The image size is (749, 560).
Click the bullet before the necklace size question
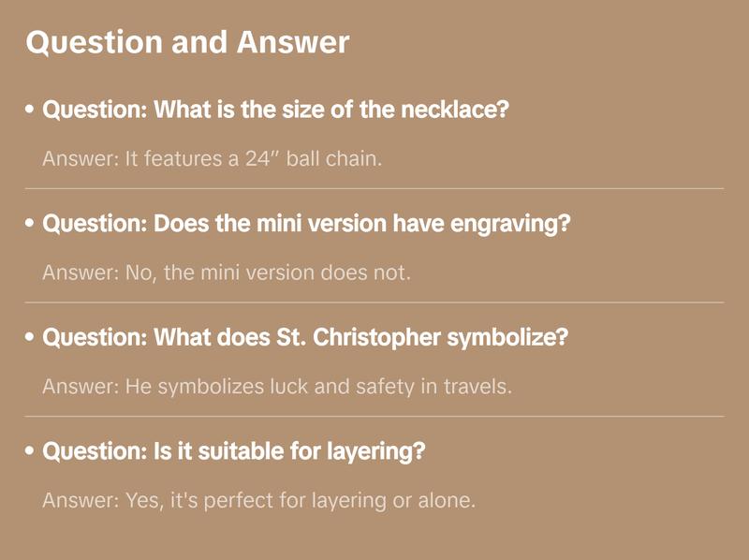tap(31, 111)
